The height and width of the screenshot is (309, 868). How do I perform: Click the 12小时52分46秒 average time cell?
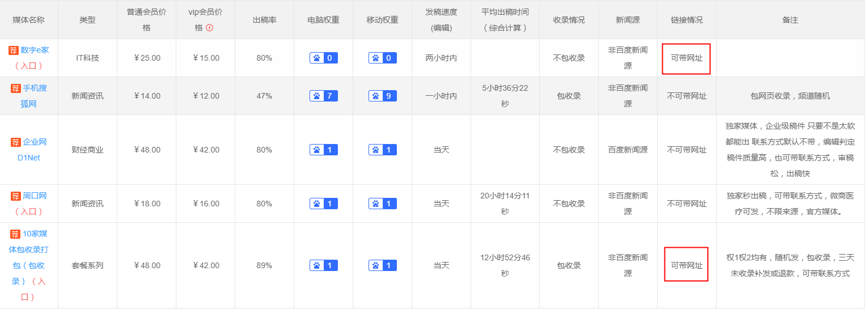pos(505,265)
